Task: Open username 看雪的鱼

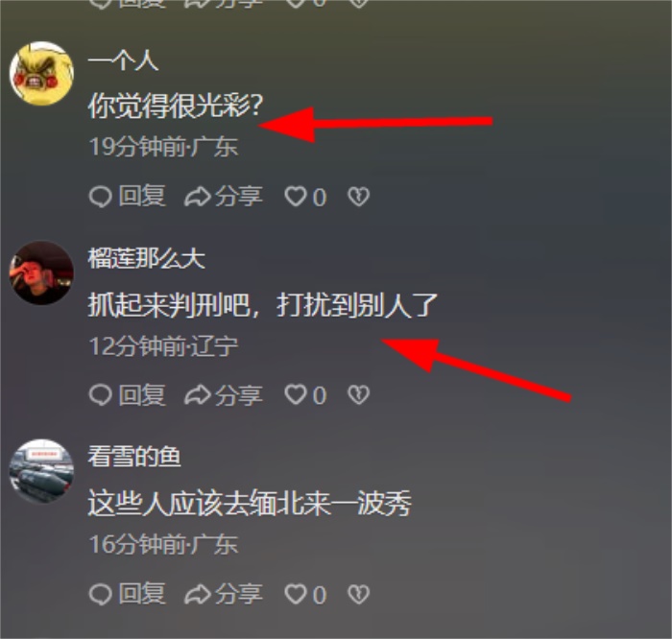Action: 134,457
